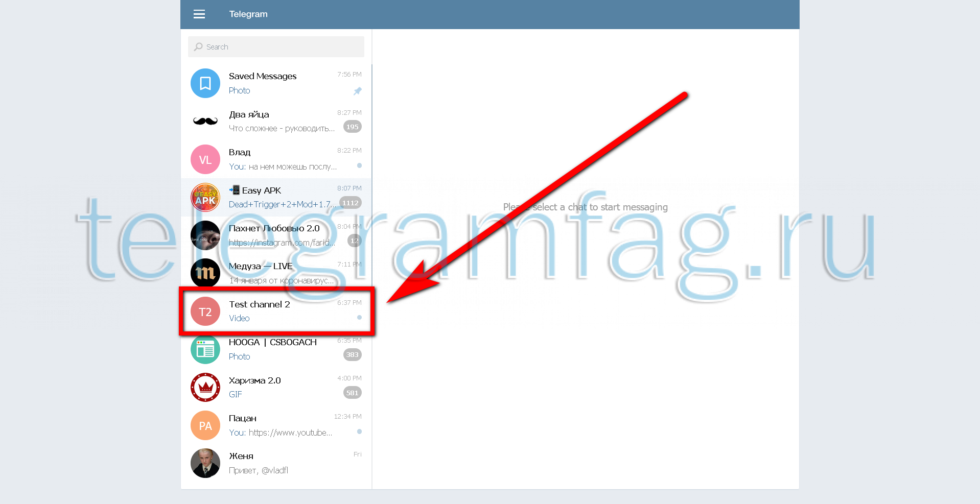Image resolution: width=980 pixels, height=504 pixels.
Task: Click unread dot on Пацан chat
Action: click(359, 431)
